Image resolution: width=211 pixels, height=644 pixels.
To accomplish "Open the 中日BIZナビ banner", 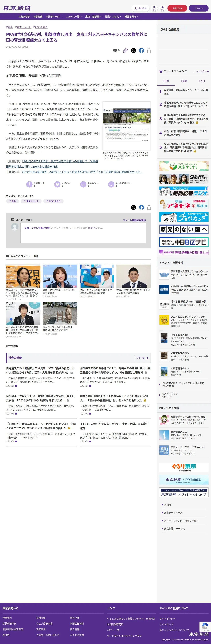I will click(184, 242).
